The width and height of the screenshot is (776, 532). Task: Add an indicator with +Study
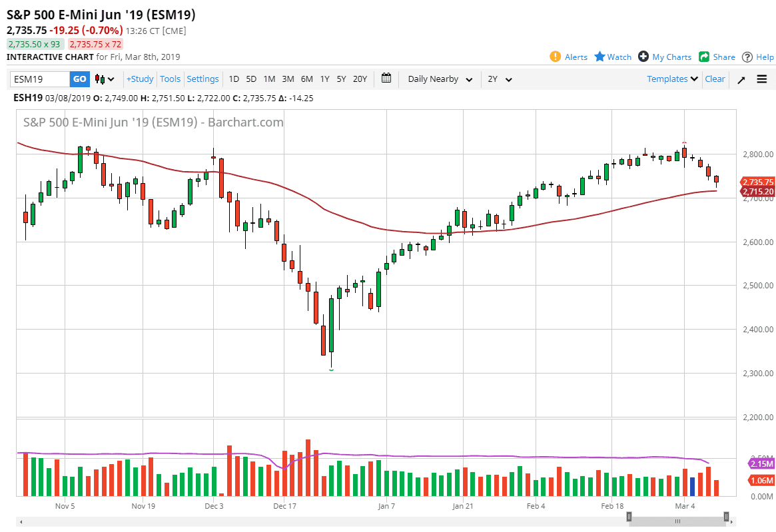coord(139,79)
